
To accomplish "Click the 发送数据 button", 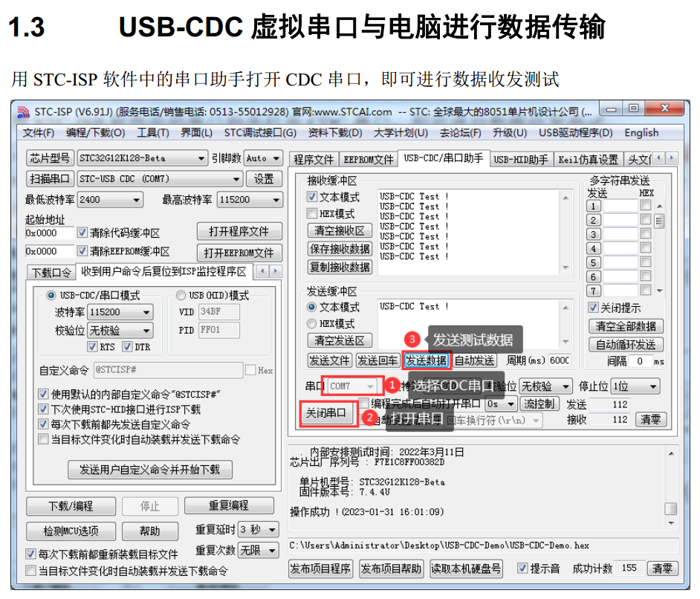I will 427,360.
